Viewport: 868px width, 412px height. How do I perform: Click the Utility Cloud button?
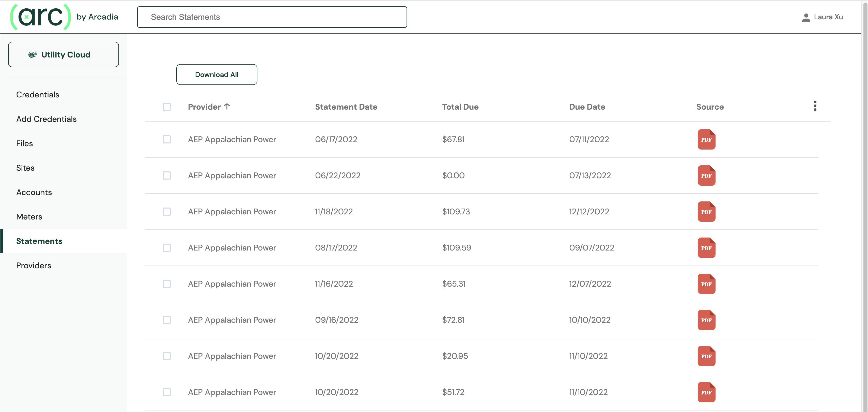[x=63, y=55]
